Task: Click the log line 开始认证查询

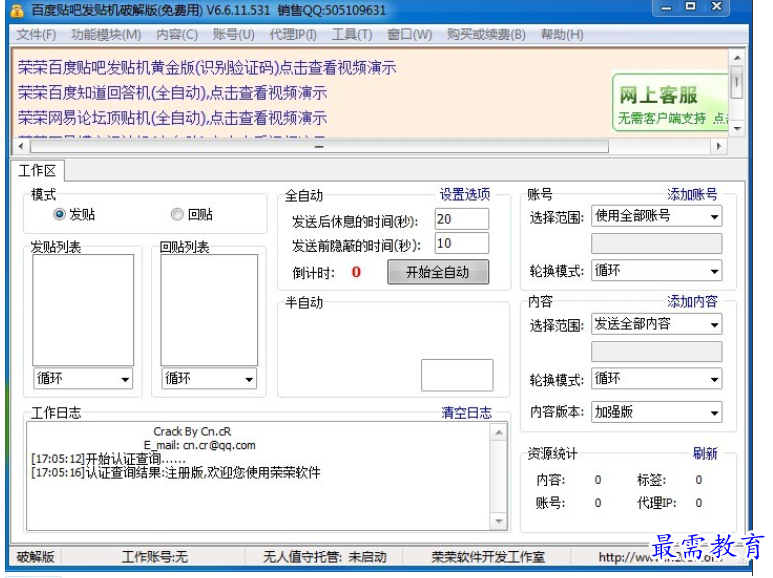Action: [x=108, y=459]
